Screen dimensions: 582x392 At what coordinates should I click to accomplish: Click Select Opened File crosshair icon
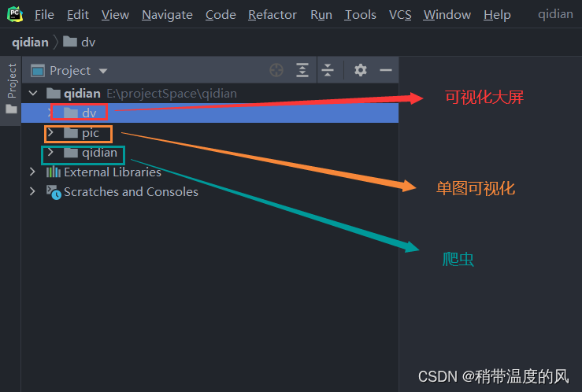pyautogui.click(x=276, y=70)
